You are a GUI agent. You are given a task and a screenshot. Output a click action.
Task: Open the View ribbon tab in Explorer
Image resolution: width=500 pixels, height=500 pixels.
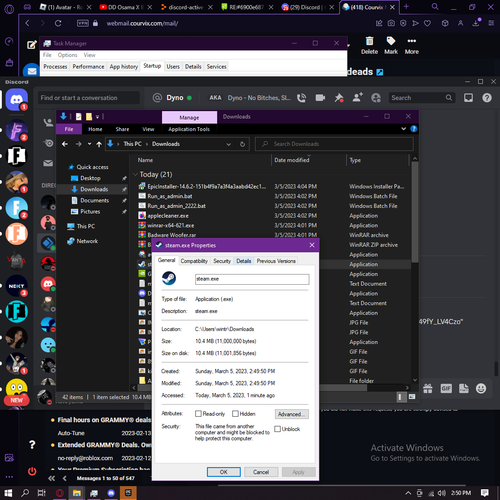pos(148,129)
